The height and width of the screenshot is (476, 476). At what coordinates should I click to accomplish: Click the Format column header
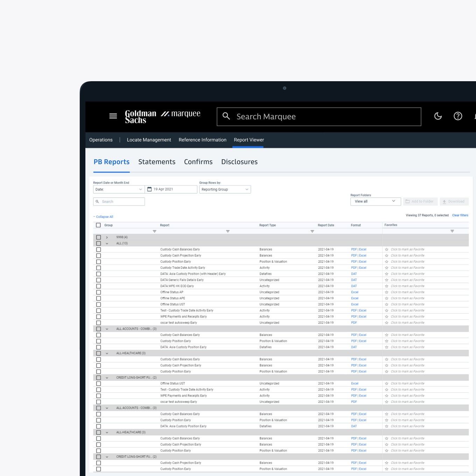[356, 225]
